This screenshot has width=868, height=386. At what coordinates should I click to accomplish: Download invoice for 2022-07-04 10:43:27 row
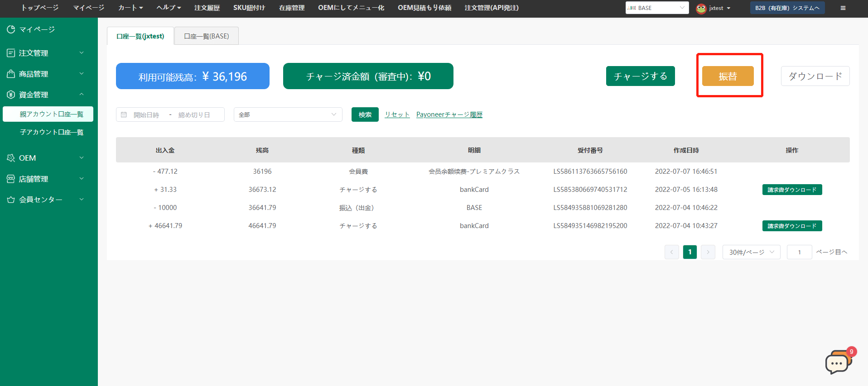(792, 226)
